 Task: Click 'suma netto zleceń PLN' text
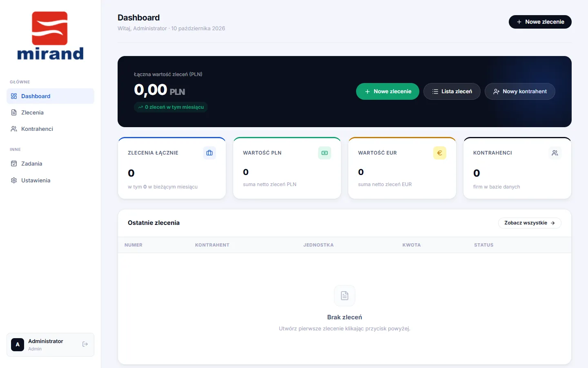click(269, 184)
